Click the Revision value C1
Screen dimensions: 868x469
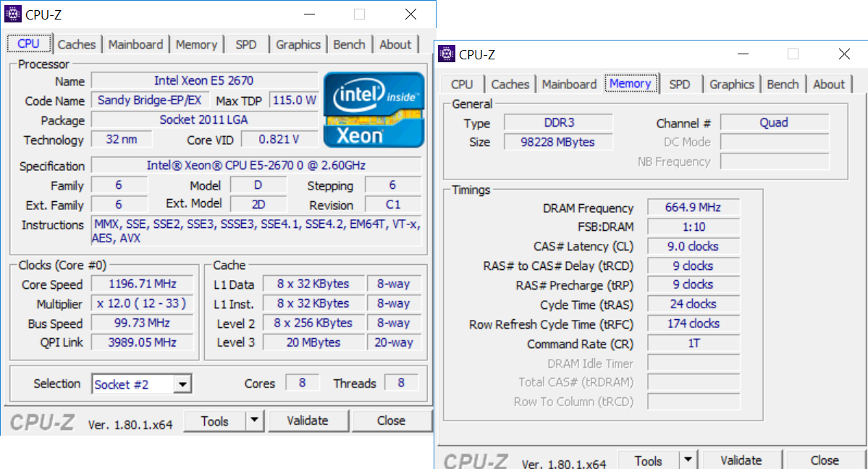click(x=393, y=205)
